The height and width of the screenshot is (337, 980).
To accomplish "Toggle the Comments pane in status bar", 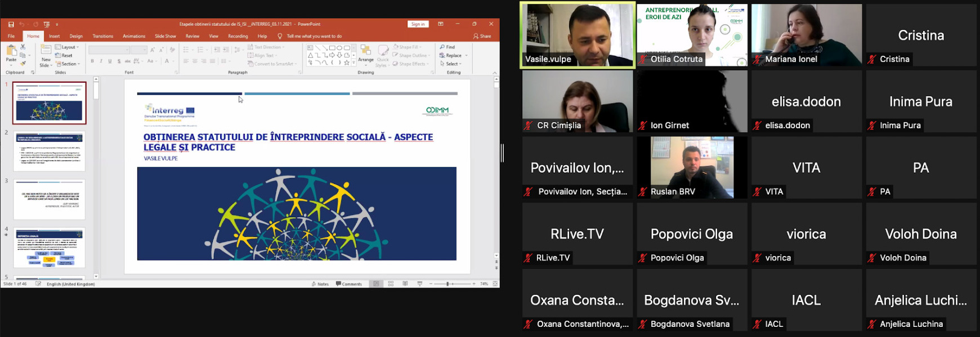I will 349,284.
